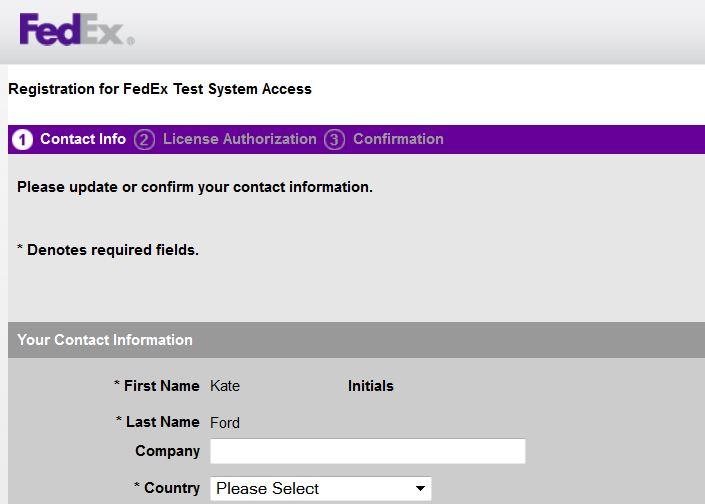Click the First Name value Kate

[x=225, y=386]
